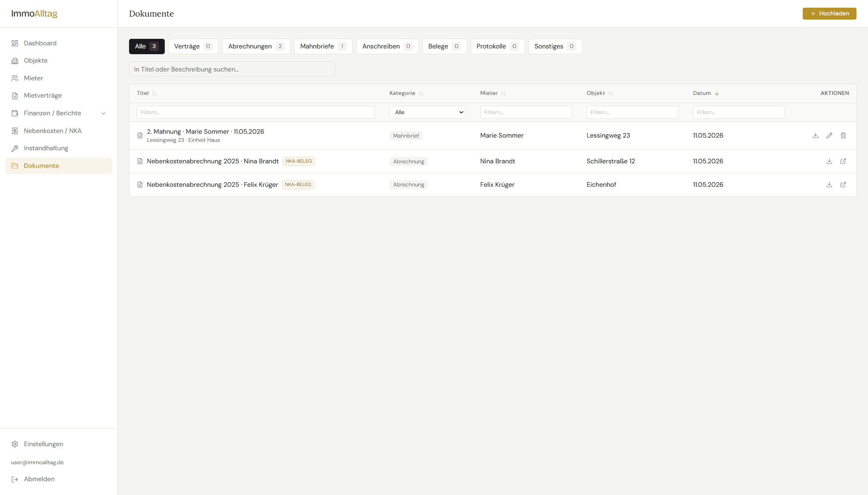Focus the Titel column filter field
This screenshot has width=868, height=495.
point(255,112)
